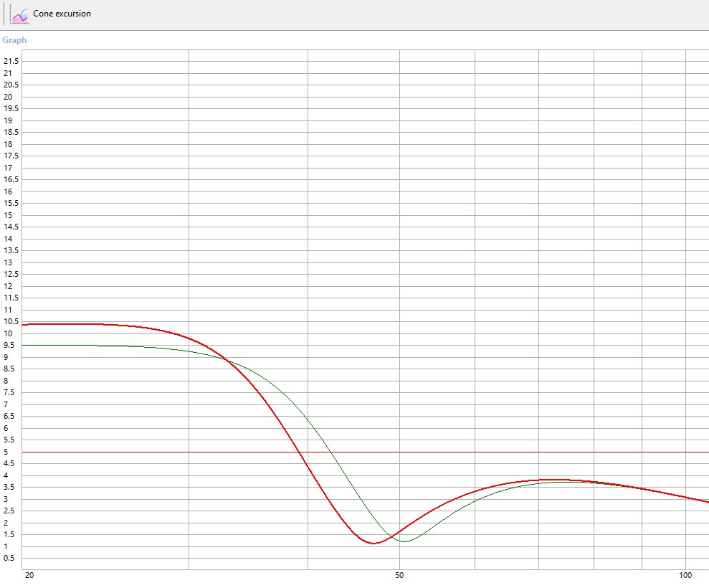Image resolution: width=709 pixels, height=588 pixels.
Task: Click the 12.5 y-axis value
Action: point(11,274)
